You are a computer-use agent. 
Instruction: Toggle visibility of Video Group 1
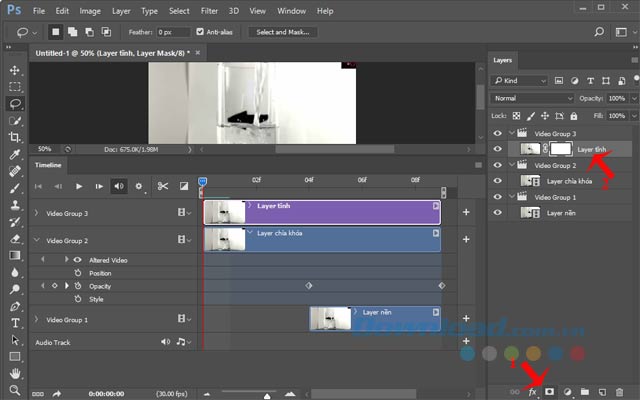(497, 197)
